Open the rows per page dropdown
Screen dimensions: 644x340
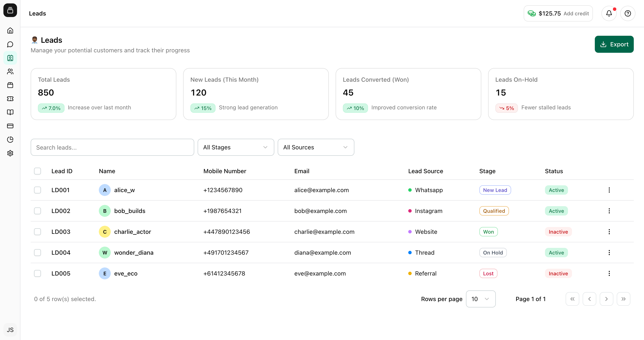[x=480, y=299]
